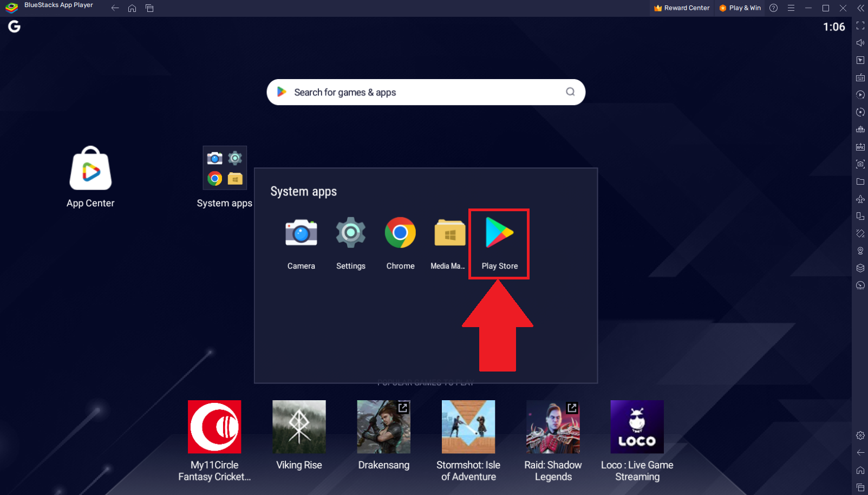Lock the mouse cursor
This screenshot has width=868, height=495.
[860, 60]
